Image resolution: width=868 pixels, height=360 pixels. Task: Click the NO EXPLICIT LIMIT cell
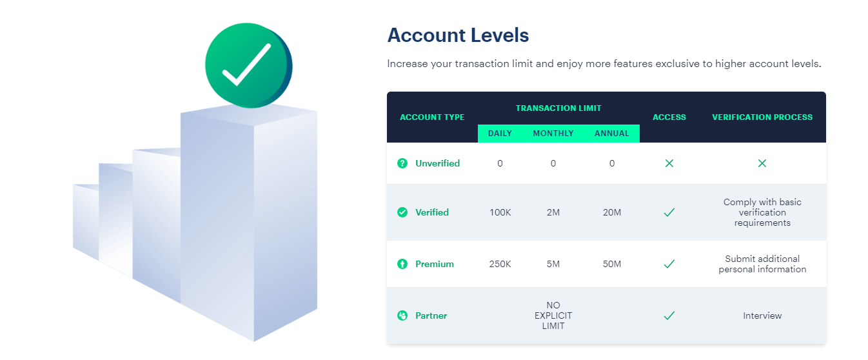pos(553,315)
